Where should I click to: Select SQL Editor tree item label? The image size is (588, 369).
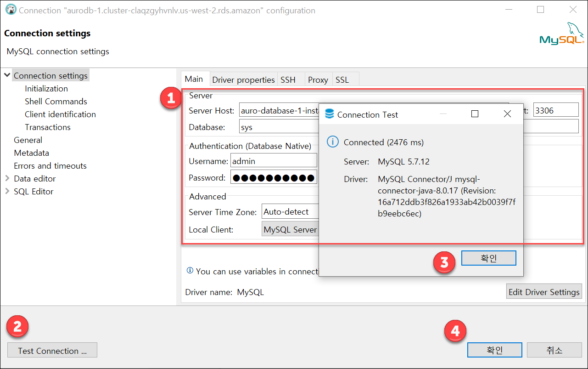point(34,192)
